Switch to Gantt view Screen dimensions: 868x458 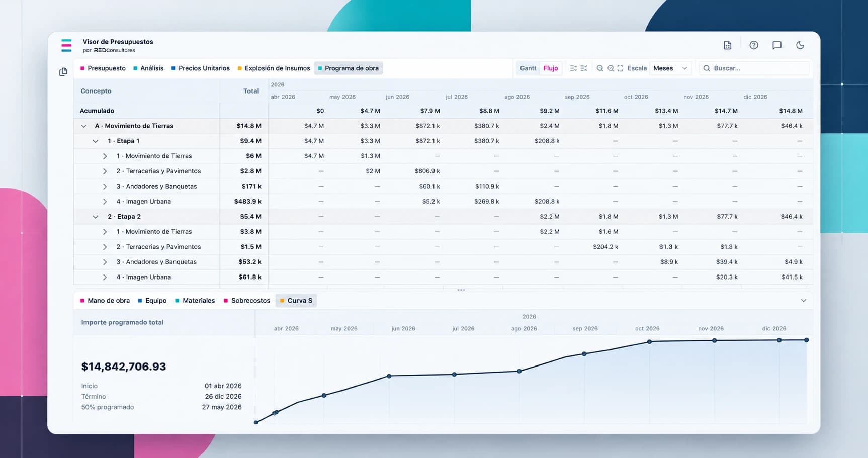528,68
